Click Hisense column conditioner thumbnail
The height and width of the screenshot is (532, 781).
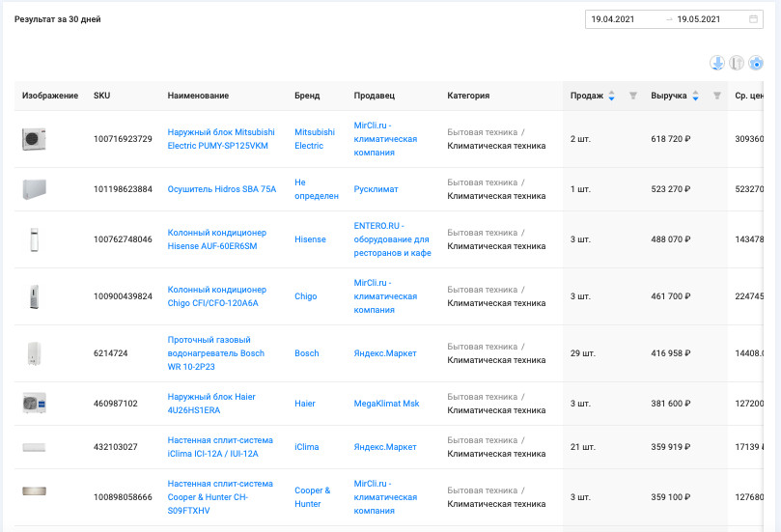tap(34, 239)
